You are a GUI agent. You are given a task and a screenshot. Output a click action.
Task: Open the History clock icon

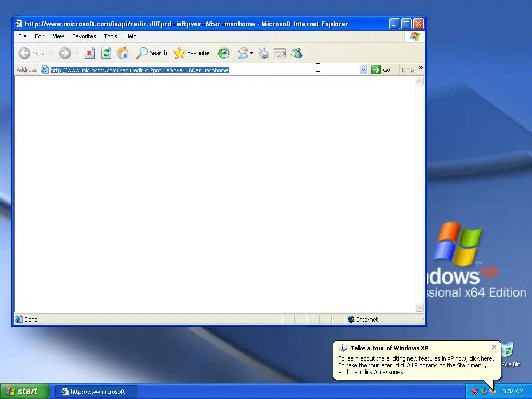tap(223, 53)
